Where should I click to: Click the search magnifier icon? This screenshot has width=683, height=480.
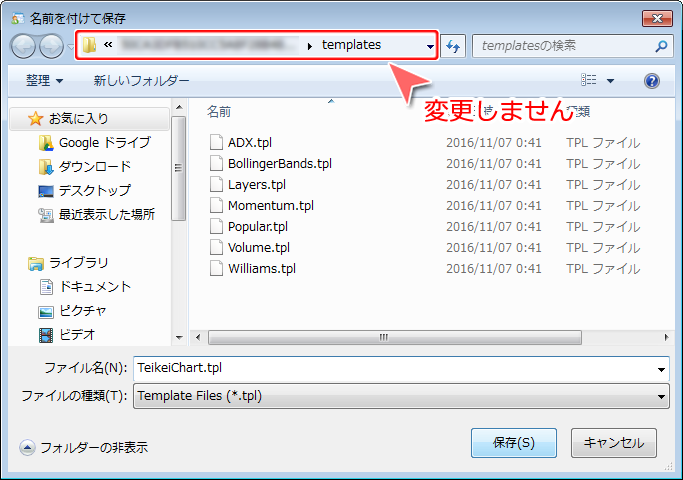pos(661,46)
